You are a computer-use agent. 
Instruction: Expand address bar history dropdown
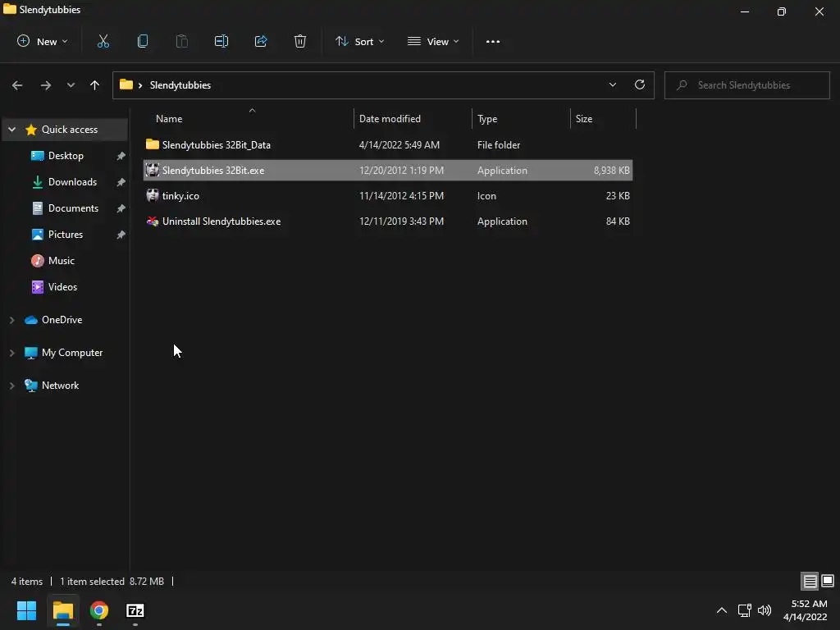tap(612, 84)
